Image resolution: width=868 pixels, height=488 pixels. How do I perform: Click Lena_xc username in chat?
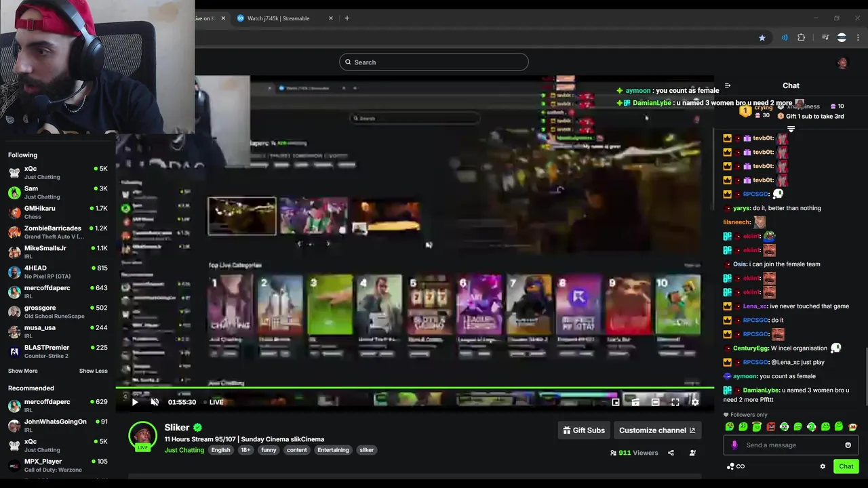click(755, 306)
